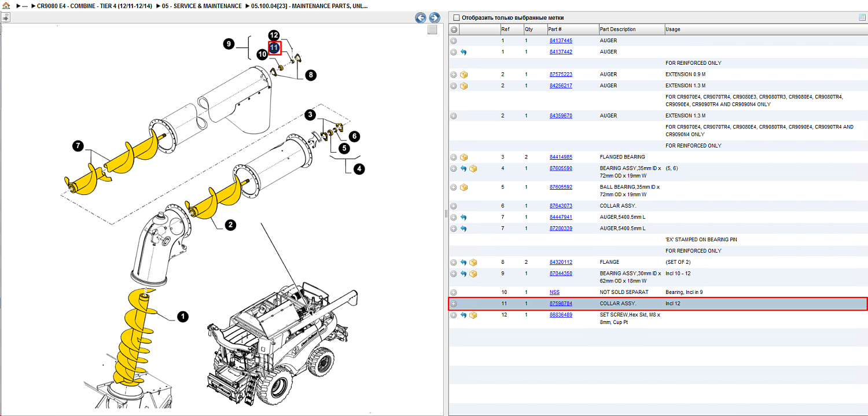The width and height of the screenshot is (868, 416).
Task: Click the box icon for part 87575223
Action: pyautogui.click(x=464, y=75)
